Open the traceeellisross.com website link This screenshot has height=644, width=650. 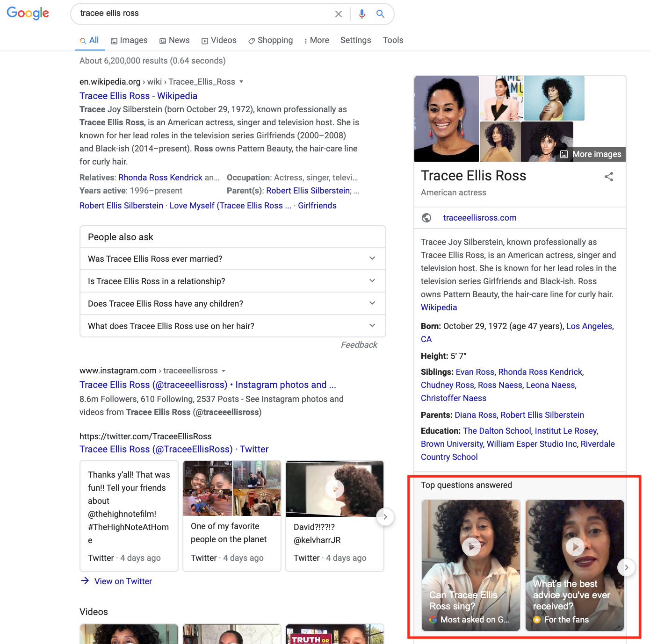tap(480, 218)
